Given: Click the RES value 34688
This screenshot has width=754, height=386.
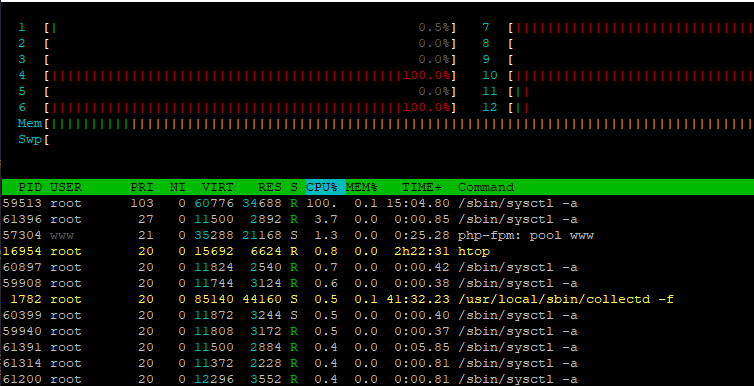Looking at the screenshot, I should pos(262,203).
